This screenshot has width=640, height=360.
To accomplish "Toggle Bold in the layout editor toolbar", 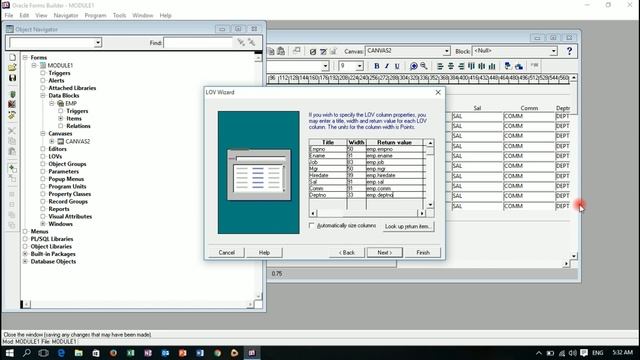I will pos(376,66).
